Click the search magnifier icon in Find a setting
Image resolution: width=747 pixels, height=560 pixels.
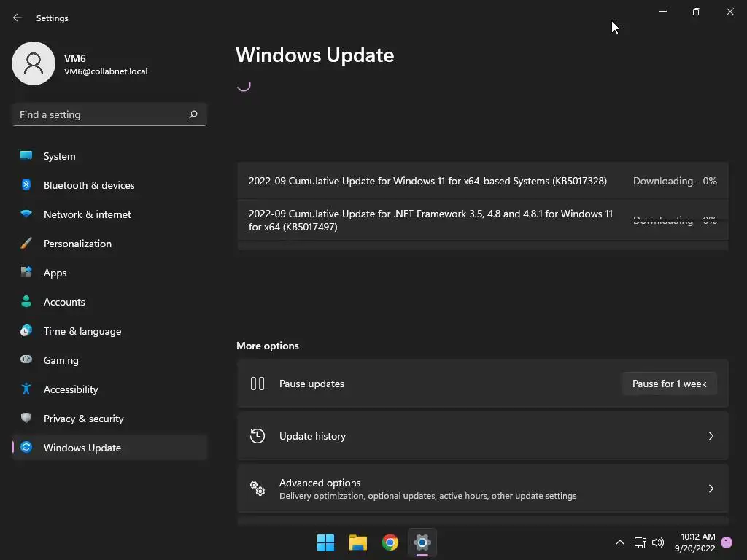tap(193, 114)
